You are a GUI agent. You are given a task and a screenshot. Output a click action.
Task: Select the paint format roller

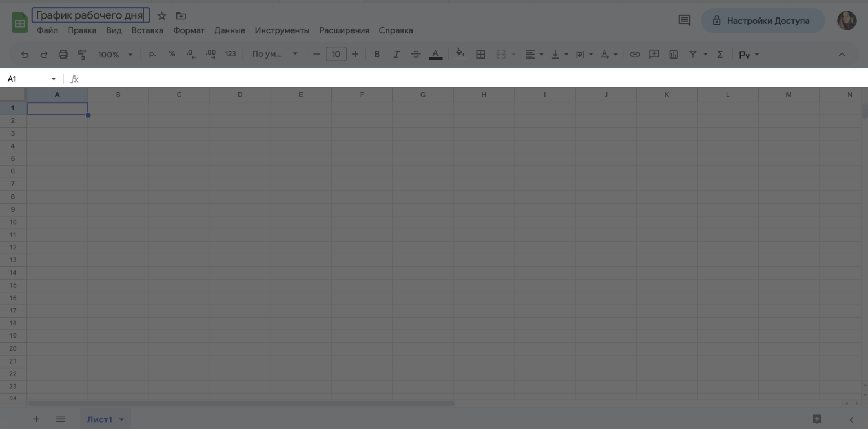(82, 55)
